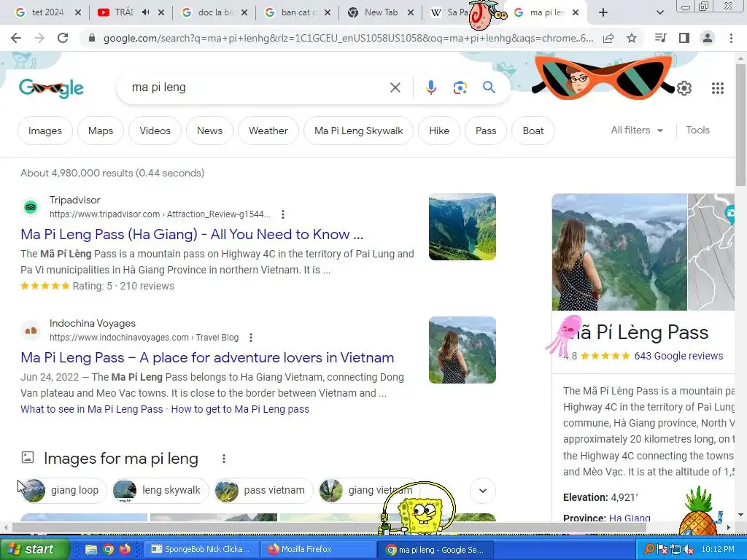Start voice search with the microphone
747x560 pixels.
point(430,87)
